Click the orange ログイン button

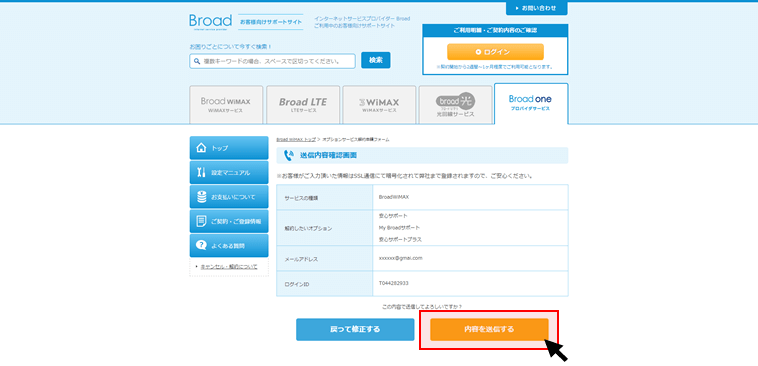[495, 52]
